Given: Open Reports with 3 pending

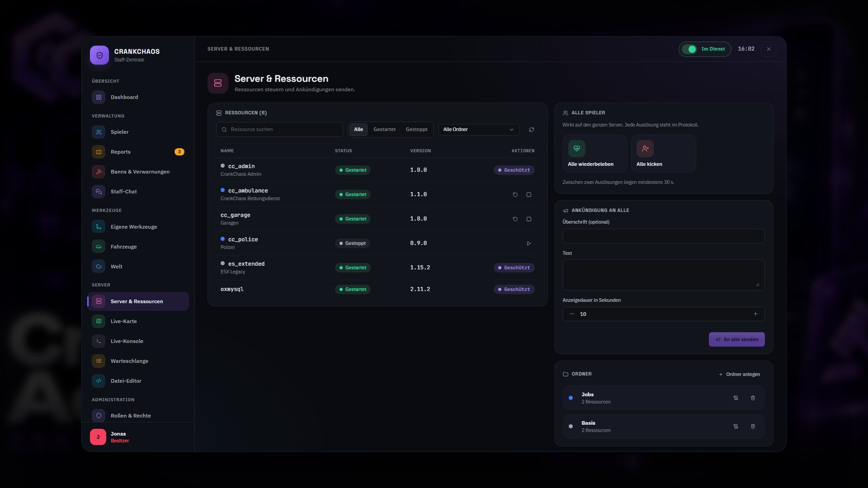Looking at the screenshot, I should click(x=138, y=152).
